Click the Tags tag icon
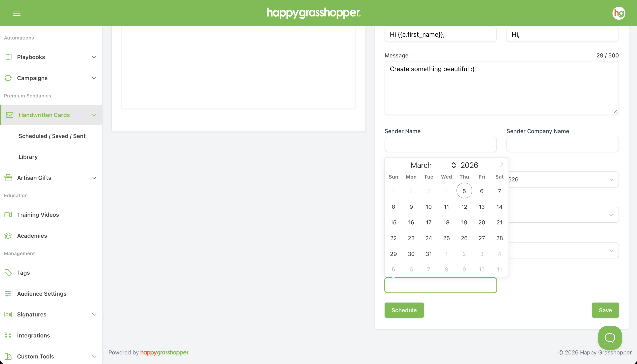Viewport: 637px width, 364px height. click(x=8, y=272)
